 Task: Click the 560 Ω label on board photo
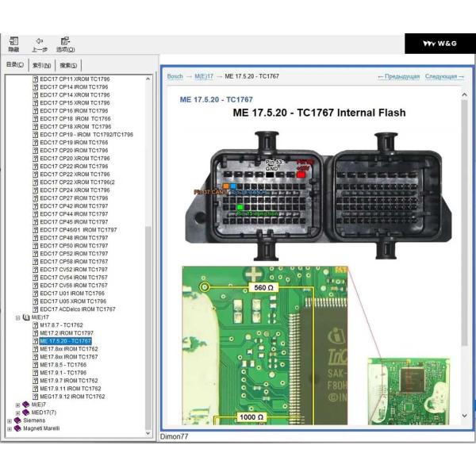(263, 287)
